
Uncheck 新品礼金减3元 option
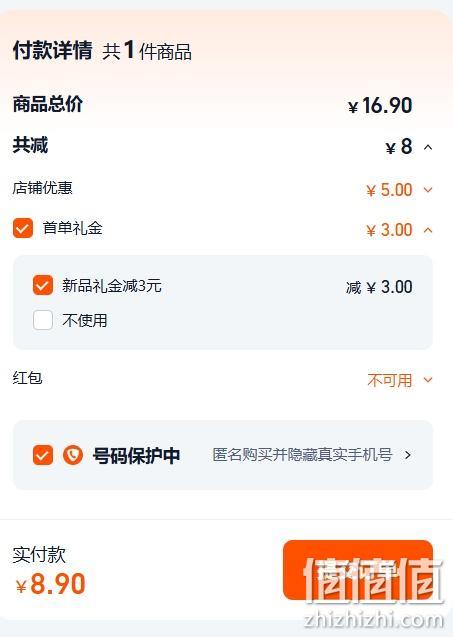[43, 285]
